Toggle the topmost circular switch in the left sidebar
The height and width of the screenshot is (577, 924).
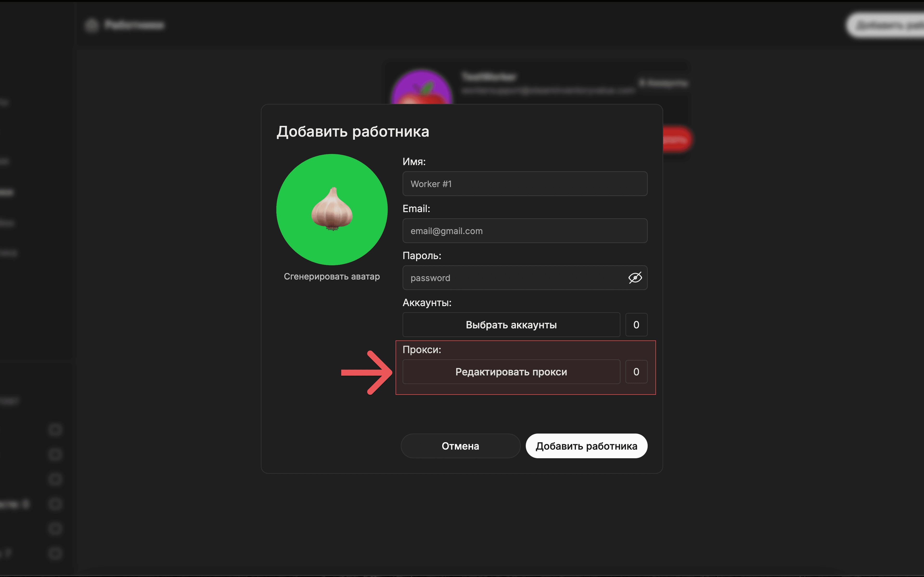[x=55, y=430]
